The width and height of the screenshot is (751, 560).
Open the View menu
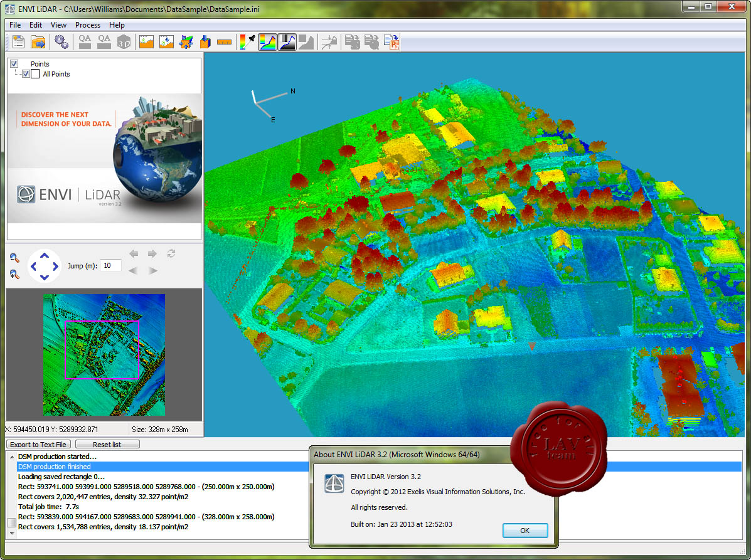[58, 25]
